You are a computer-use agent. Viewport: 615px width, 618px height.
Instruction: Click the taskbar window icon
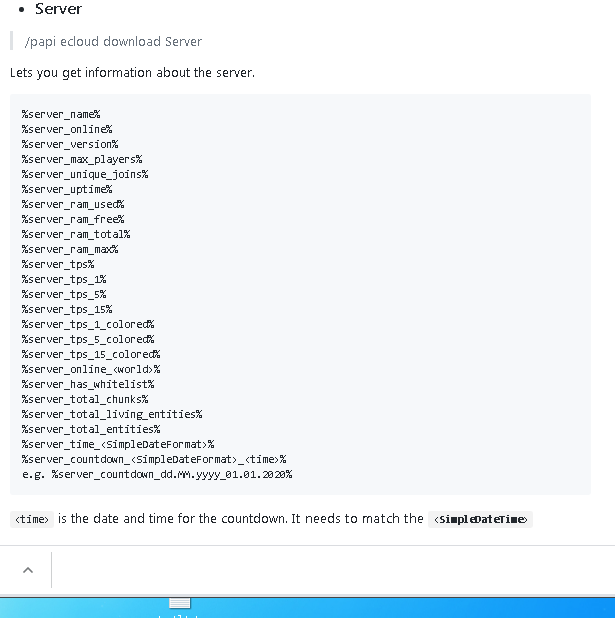coord(180,603)
